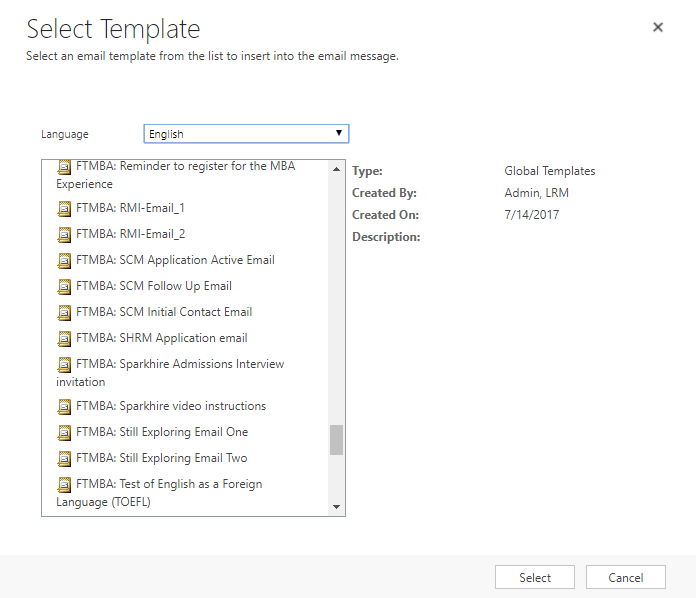Choose FTMBA: Still Exploring Email Two template

click(x=161, y=458)
